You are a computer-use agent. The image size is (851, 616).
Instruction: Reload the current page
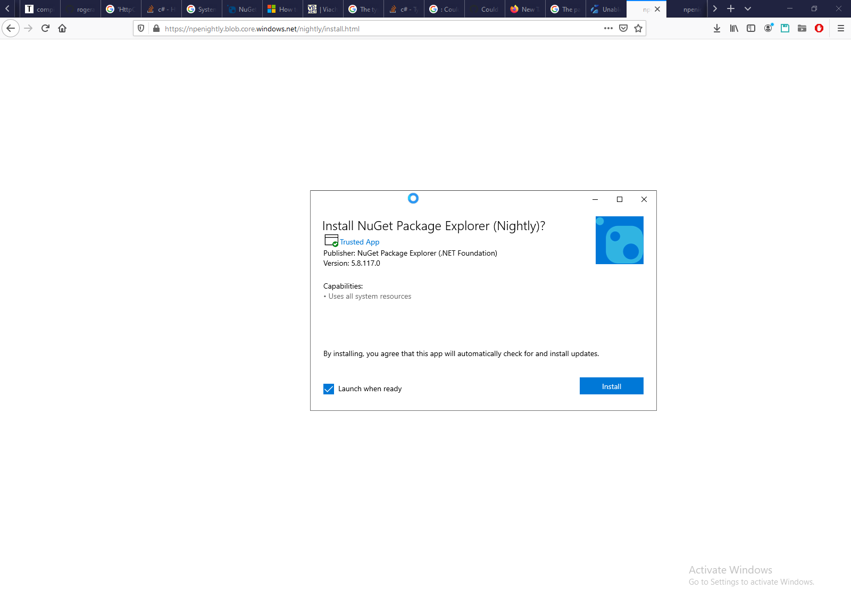click(45, 28)
